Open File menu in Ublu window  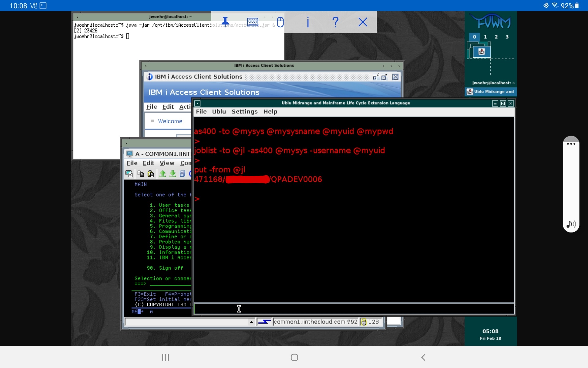coord(201,112)
